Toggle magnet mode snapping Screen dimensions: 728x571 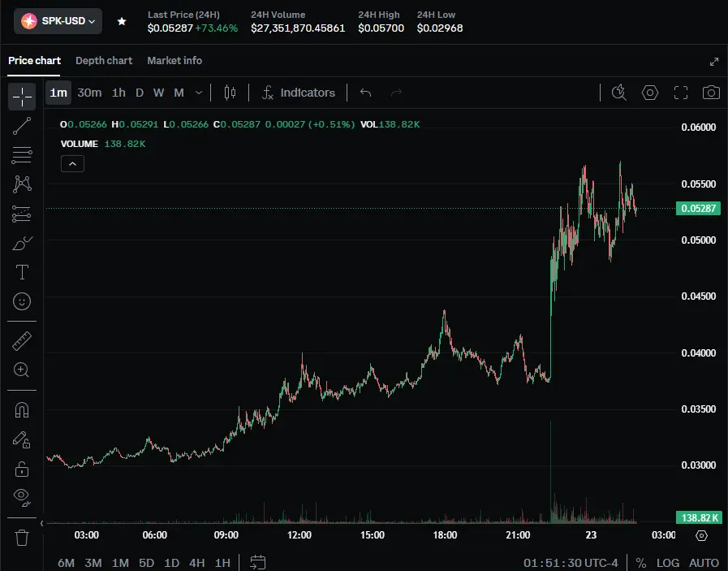(22, 410)
